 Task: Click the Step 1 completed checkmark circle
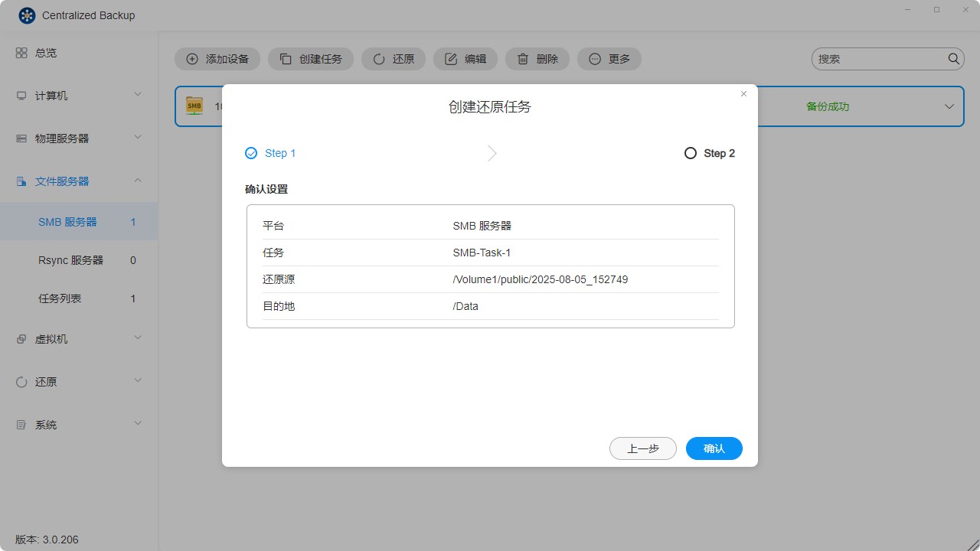click(x=250, y=153)
